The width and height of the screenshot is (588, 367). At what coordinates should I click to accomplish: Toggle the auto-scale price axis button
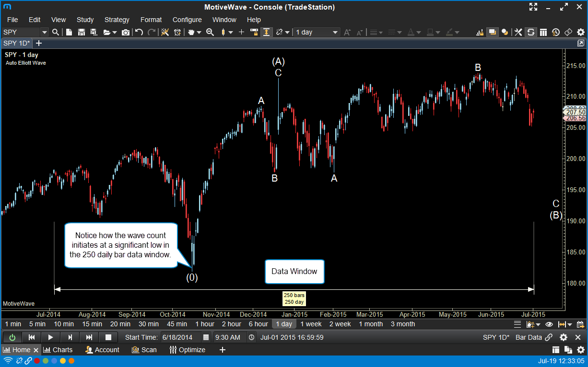pyautogui.click(x=266, y=32)
